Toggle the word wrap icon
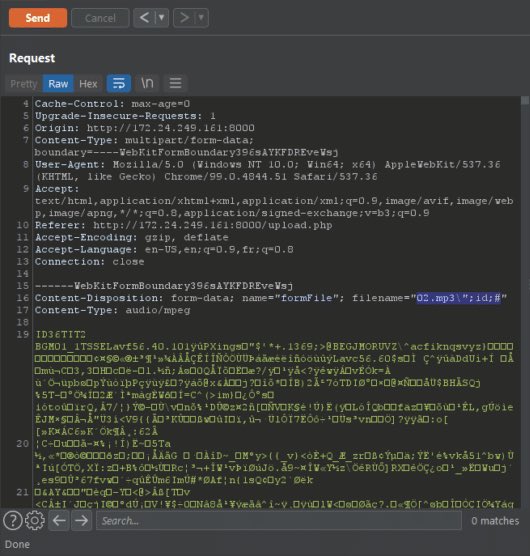Viewport: 530px width, 556px height. (119, 83)
